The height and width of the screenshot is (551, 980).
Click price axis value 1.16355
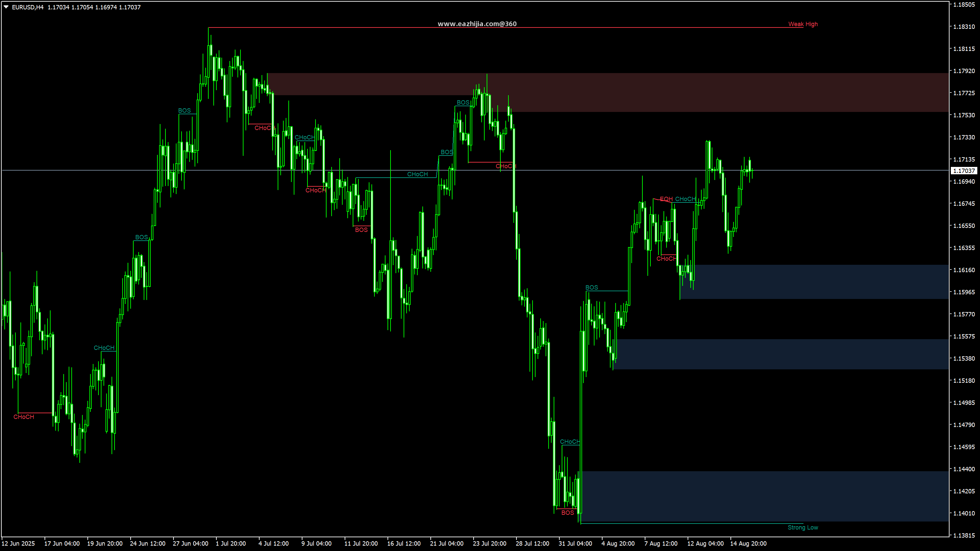coord(964,248)
